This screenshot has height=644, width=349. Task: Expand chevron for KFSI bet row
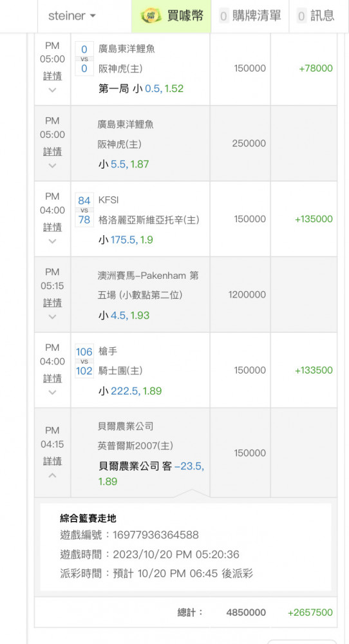pos(52,241)
